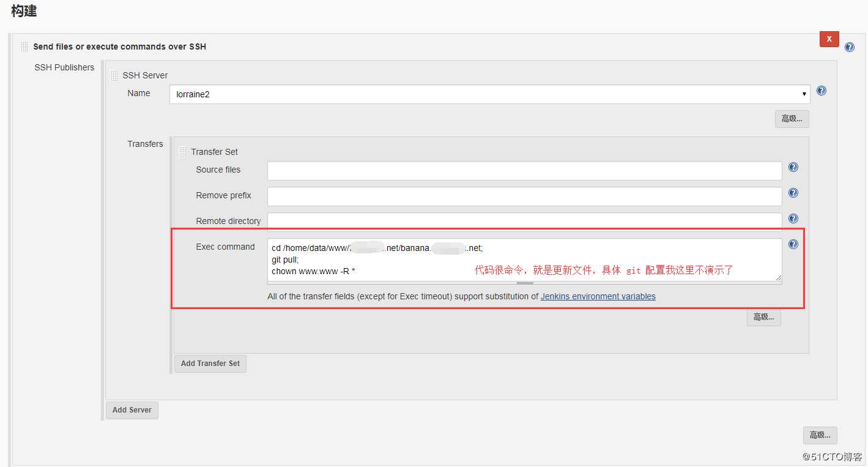
Task: Open help icon for Remote directory
Action: [793, 219]
